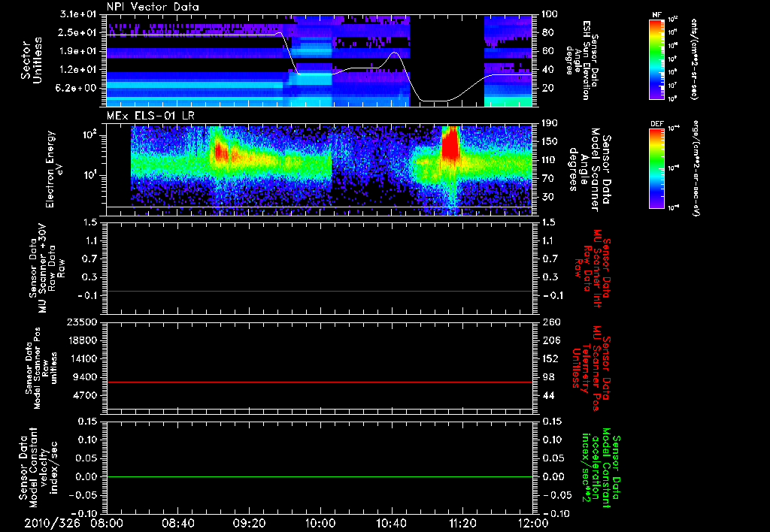This screenshot has height=532, width=770.
Task: Click the 'DEF' label above the color bar
Action: pyautogui.click(x=657, y=124)
